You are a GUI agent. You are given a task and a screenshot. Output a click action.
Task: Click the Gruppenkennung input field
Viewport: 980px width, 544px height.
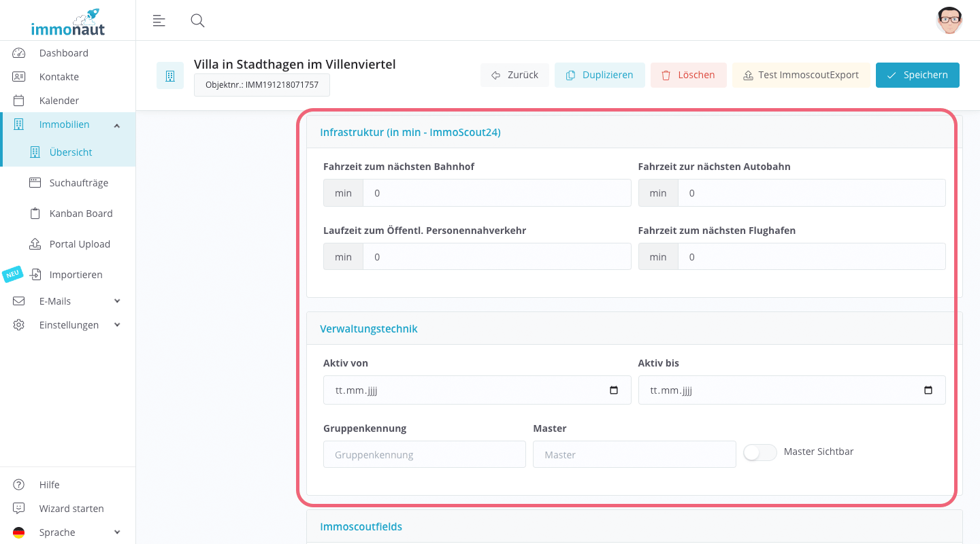point(424,454)
